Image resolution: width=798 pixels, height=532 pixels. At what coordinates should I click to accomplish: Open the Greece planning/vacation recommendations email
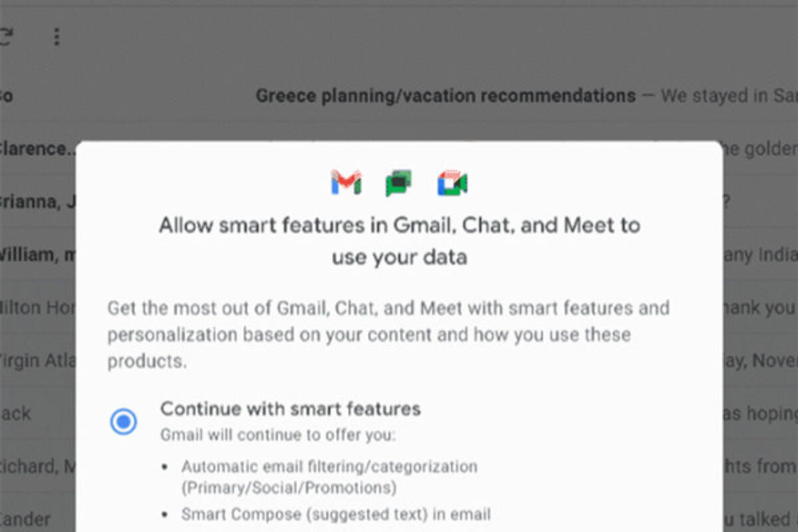[446, 96]
